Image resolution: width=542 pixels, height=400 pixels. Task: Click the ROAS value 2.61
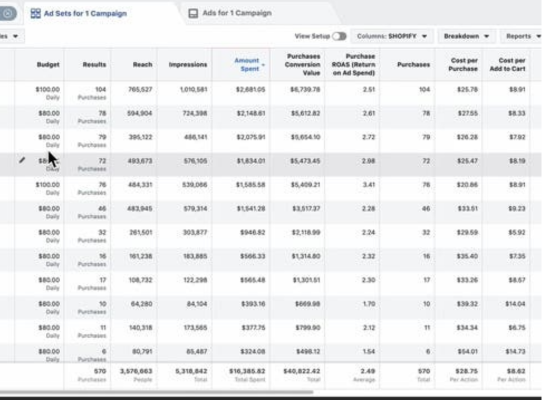369,113
